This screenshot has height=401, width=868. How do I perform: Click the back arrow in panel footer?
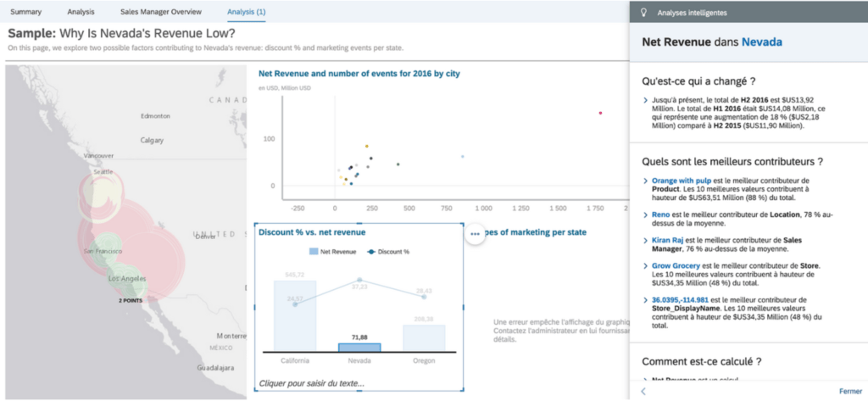coord(643,391)
